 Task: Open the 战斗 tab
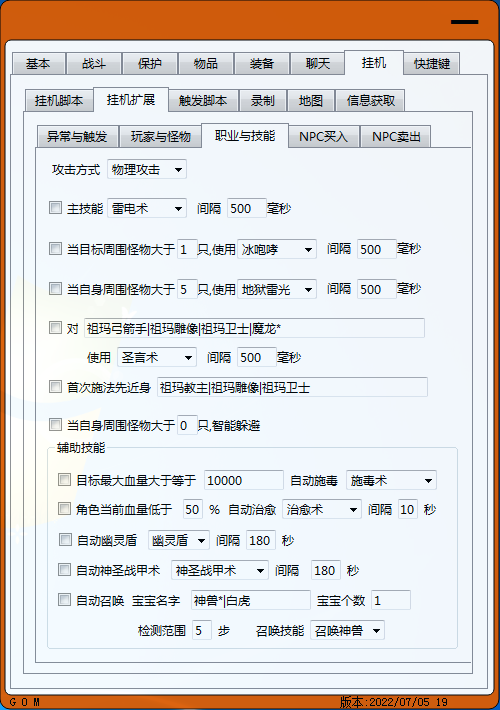94,63
